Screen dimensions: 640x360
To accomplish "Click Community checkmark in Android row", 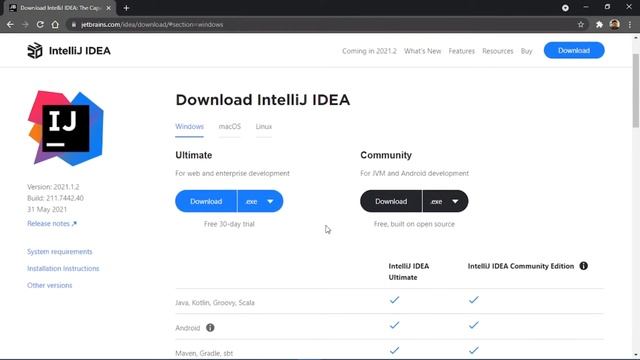I will [x=473, y=325].
